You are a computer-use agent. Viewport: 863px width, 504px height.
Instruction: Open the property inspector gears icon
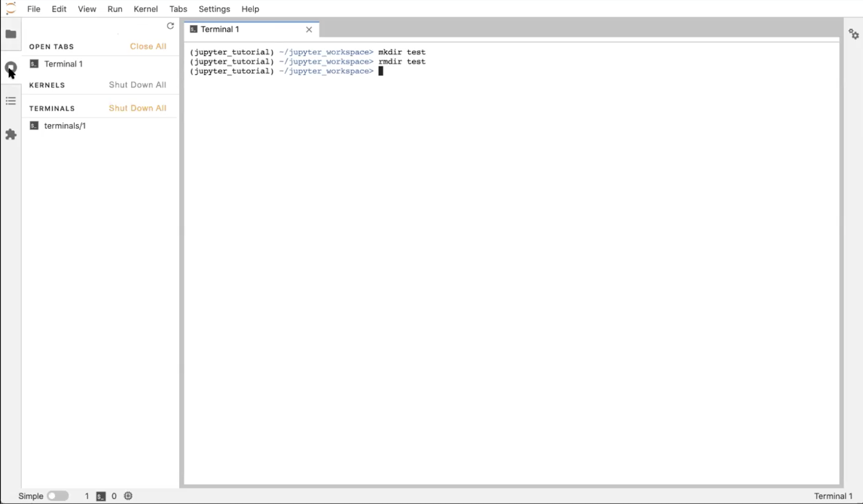[853, 34]
